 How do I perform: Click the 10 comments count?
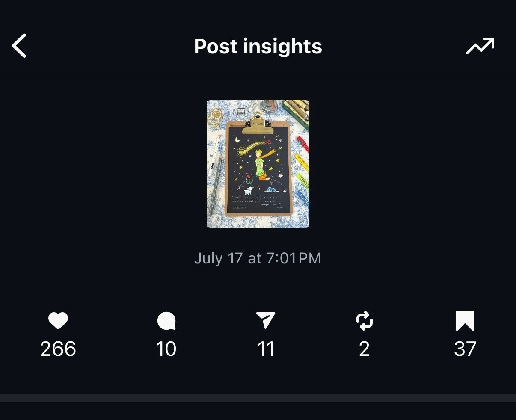[166, 349]
